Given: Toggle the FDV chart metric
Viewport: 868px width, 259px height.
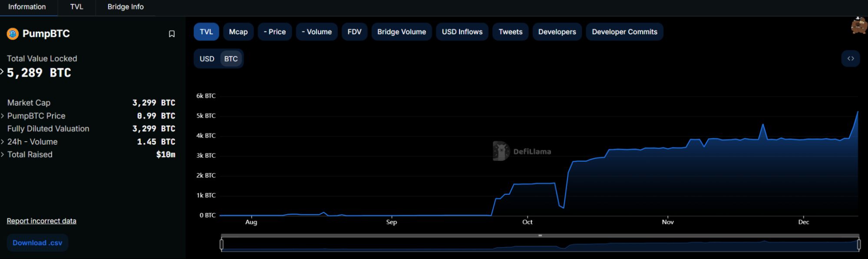Looking at the screenshot, I should 354,32.
